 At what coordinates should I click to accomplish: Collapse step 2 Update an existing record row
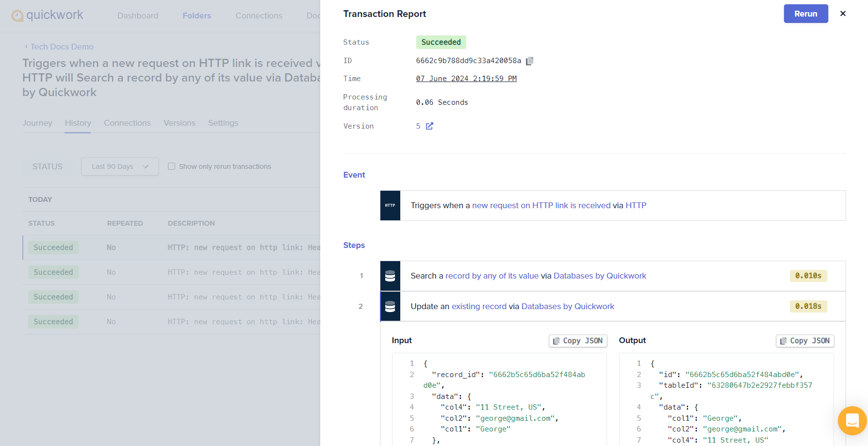613,306
